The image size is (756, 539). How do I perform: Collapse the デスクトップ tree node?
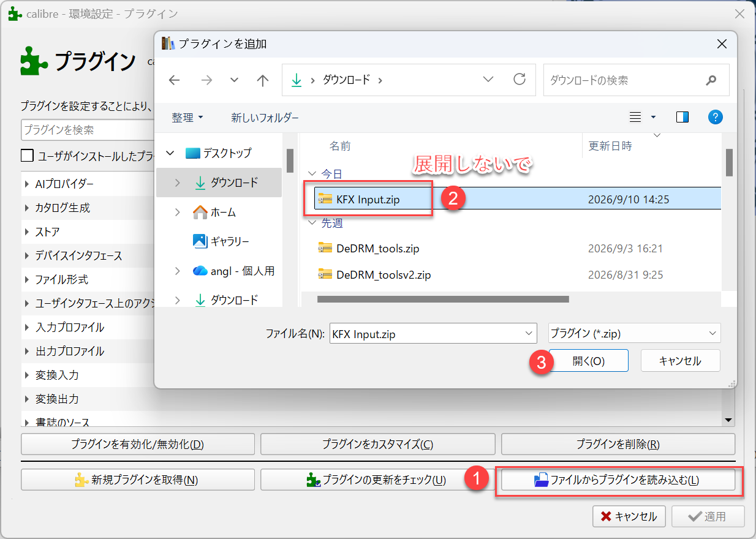point(170,153)
